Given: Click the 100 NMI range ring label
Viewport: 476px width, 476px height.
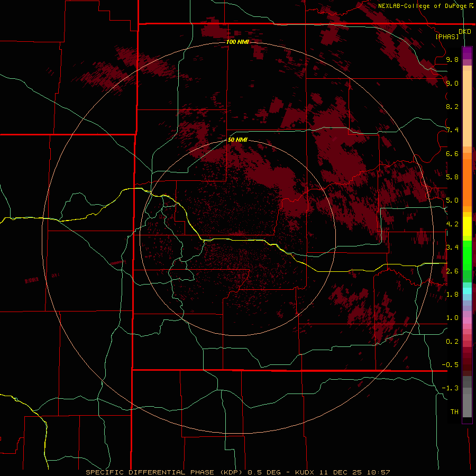Looking at the screenshot, I should (237, 42).
